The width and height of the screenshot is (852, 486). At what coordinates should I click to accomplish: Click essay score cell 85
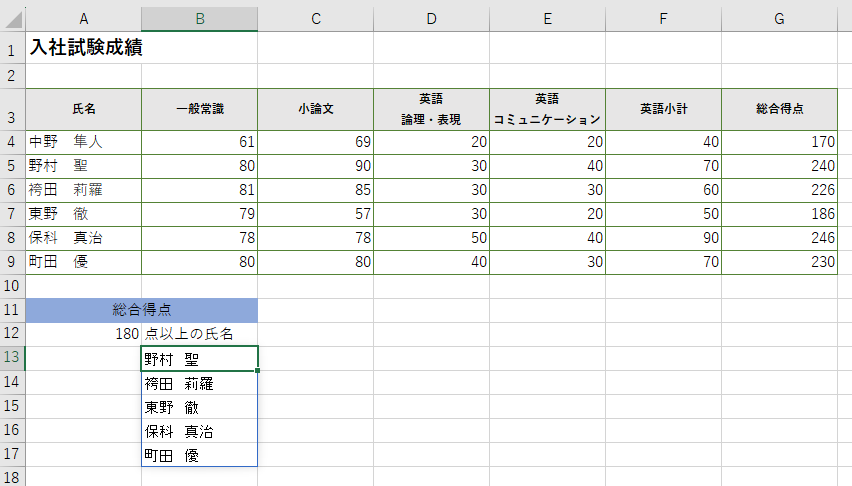(316, 190)
